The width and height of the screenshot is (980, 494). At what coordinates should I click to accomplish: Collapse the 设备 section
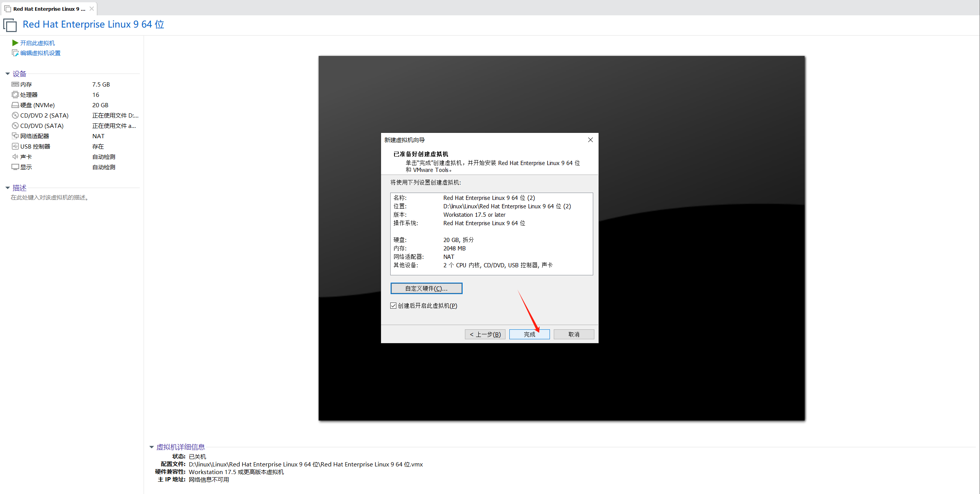point(8,74)
